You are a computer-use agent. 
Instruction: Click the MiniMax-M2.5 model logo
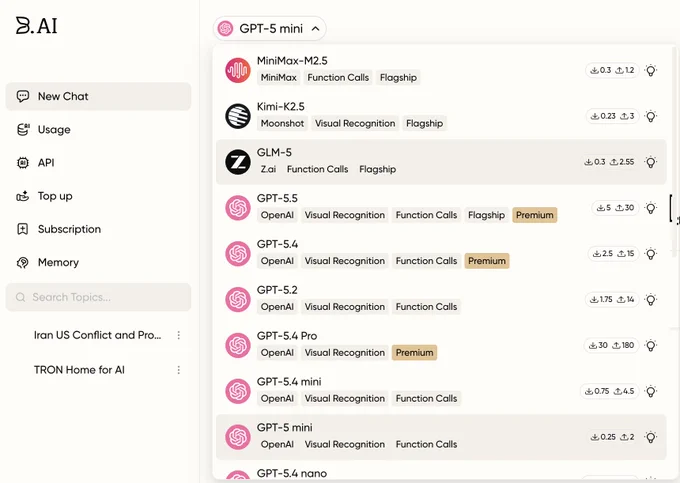tap(238, 70)
